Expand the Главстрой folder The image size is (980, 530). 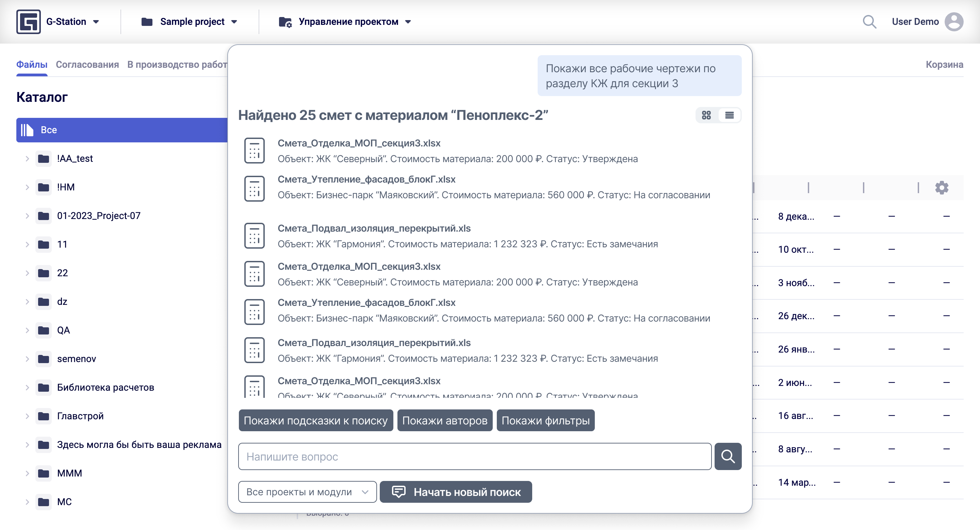(27, 416)
